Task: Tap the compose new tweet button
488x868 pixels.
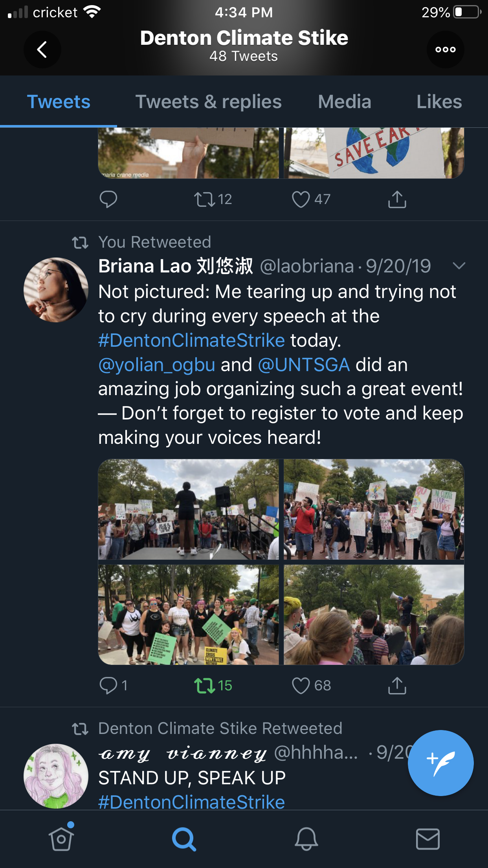Action: point(440,763)
